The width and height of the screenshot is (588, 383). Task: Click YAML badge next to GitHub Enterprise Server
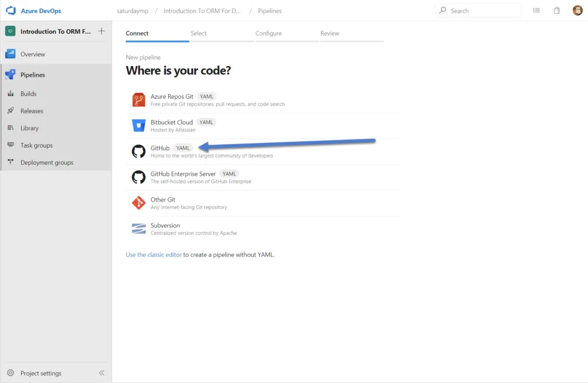point(229,174)
